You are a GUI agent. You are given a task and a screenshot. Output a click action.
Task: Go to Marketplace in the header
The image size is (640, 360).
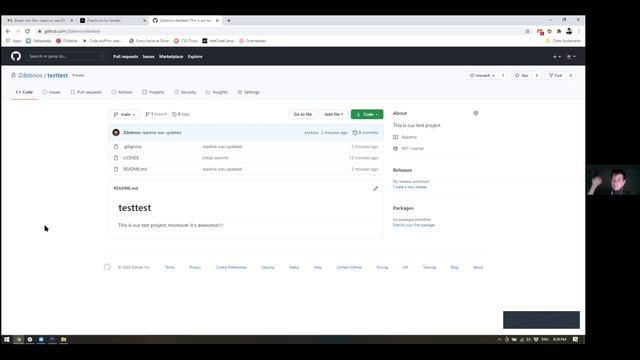[171, 57]
